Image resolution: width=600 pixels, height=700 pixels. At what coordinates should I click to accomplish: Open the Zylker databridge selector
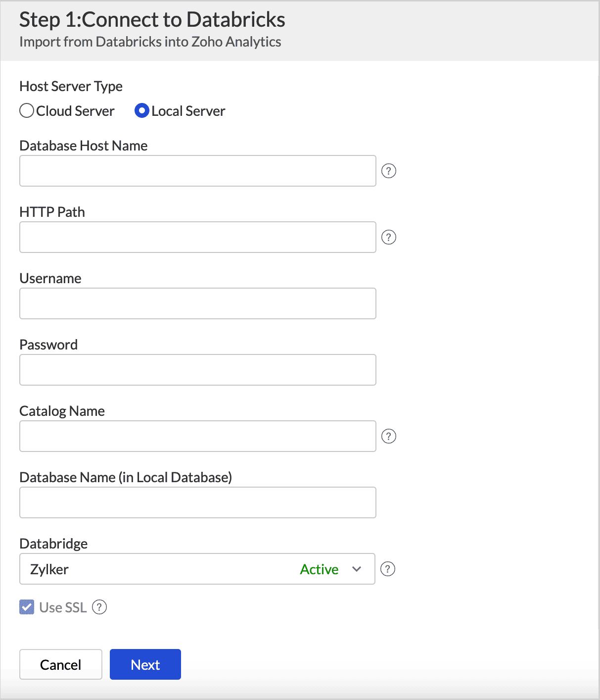[x=148, y=569]
